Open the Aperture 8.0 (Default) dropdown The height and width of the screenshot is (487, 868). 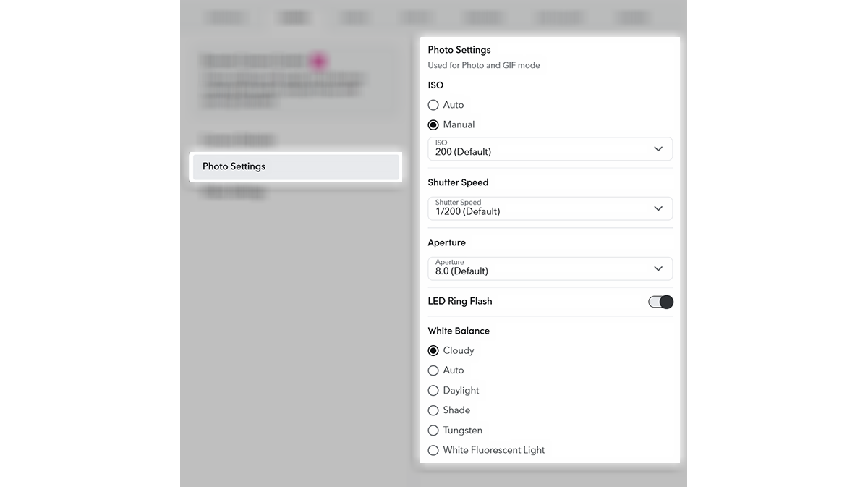point(550,268)
